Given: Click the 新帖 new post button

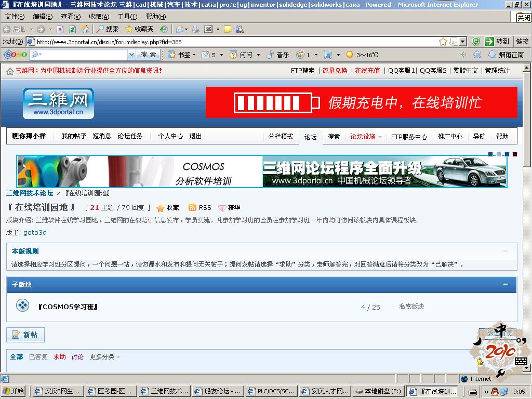Looking at the screenshot, I should pos(25,335).
